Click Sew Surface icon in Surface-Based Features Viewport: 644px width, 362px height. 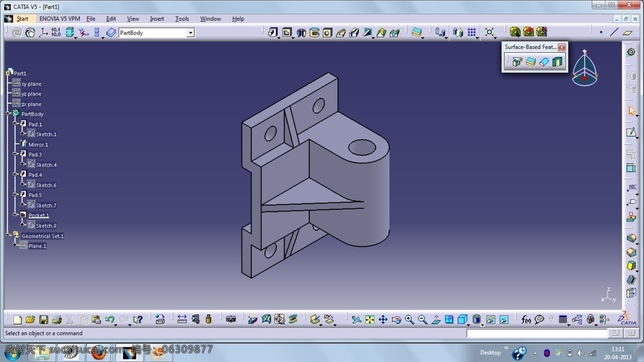point(558,62)
